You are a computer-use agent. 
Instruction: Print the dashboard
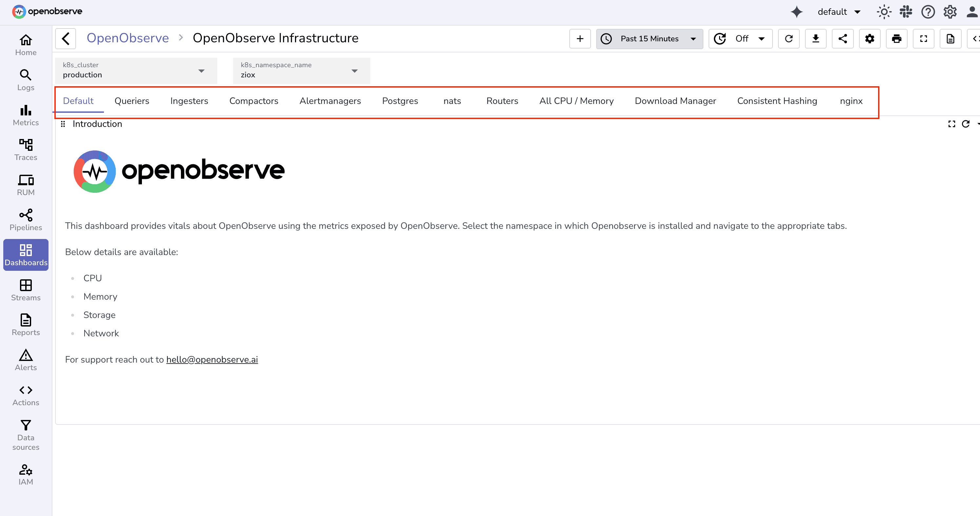coord(897,38)
